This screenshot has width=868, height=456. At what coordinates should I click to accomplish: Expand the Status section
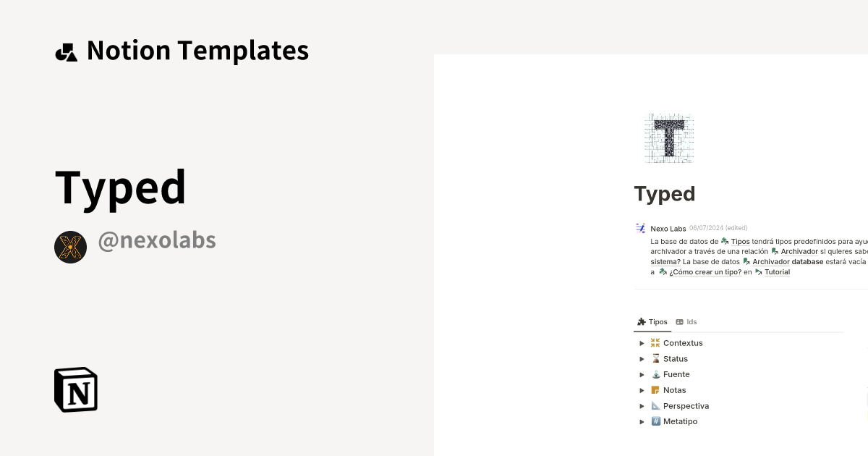click(642, 358)
